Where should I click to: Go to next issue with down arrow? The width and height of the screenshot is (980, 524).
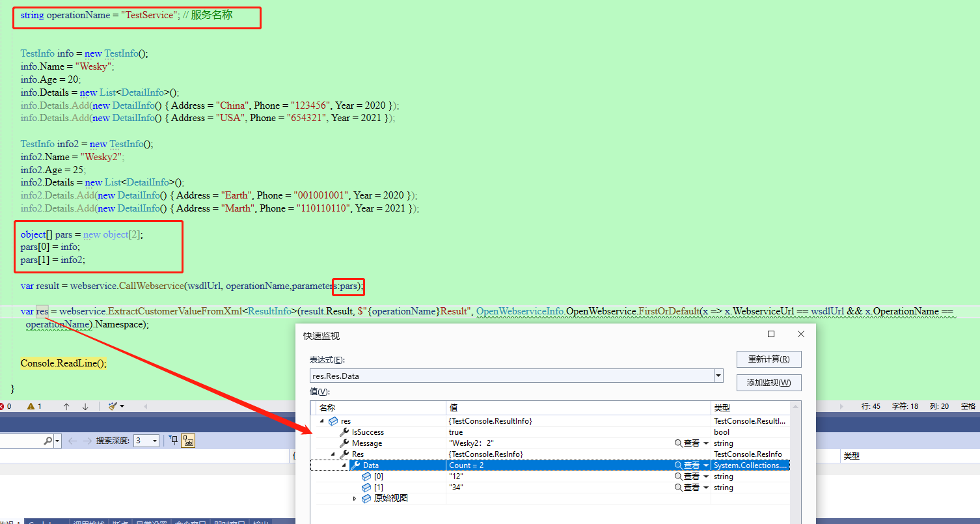[85, 406]
